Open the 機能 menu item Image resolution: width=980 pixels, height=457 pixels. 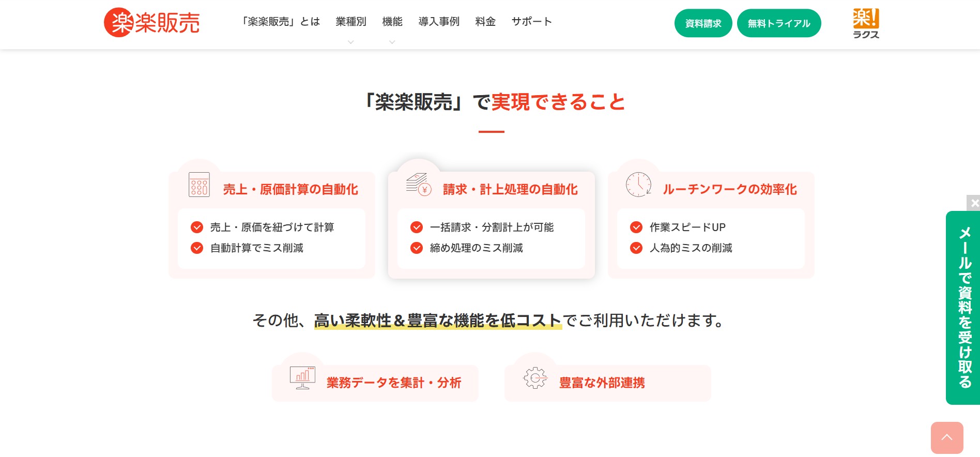click(392, 22)
